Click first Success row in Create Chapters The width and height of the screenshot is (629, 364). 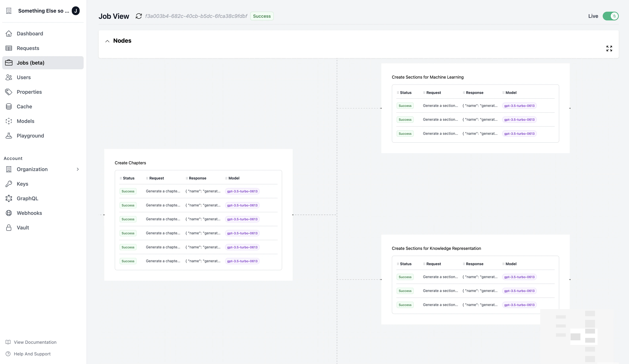coord(128,191)
